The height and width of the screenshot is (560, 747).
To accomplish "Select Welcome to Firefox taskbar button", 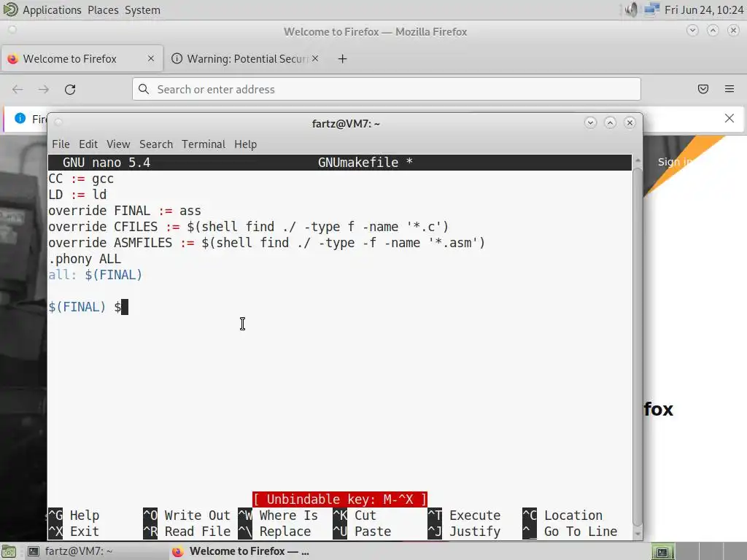I will (x=241, y=551).
